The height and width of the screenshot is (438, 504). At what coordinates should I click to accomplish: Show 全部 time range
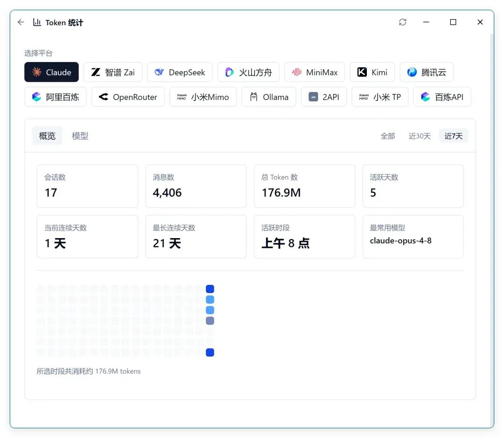pos(388,136)
